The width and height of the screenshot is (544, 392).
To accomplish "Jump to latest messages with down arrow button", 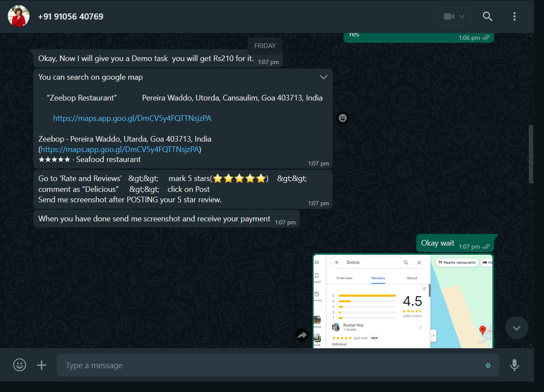I will point(517,328).
